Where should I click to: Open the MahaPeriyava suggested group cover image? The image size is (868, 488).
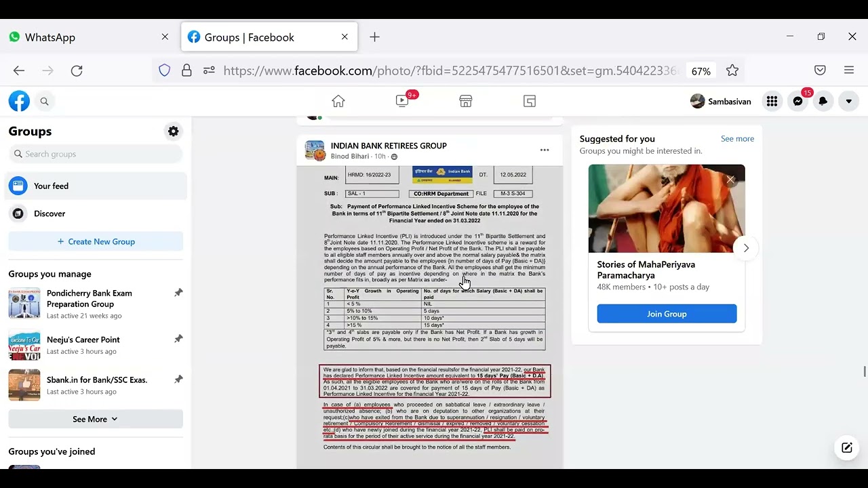[667, 209]
